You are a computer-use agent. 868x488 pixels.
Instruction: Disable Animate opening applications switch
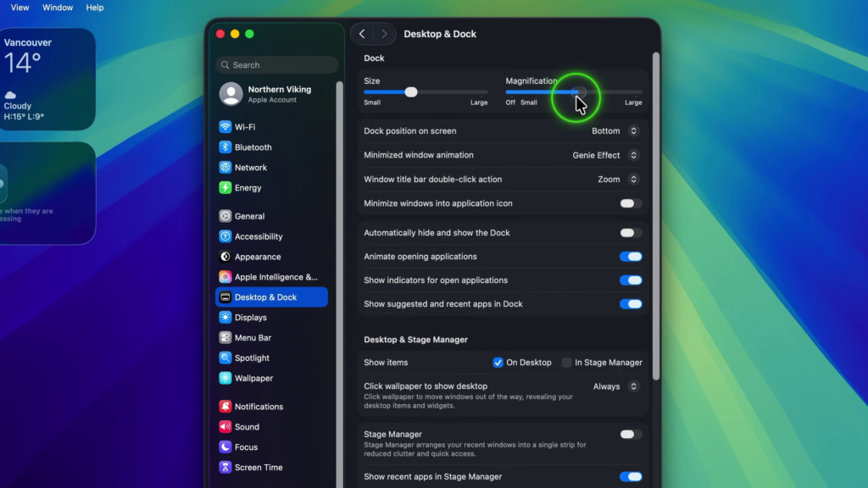(x=631, y=257)
